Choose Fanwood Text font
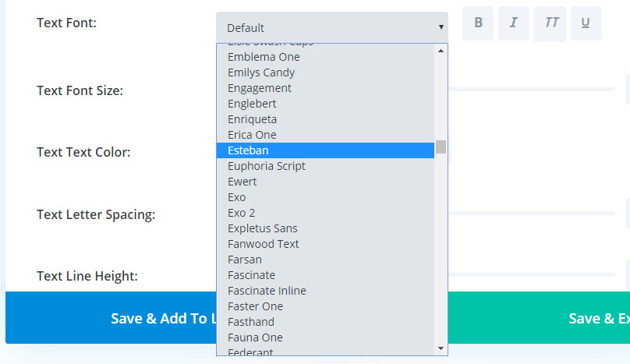Viewport: 630px width, 364px height. pyautogui.click(x=264, y=244)
